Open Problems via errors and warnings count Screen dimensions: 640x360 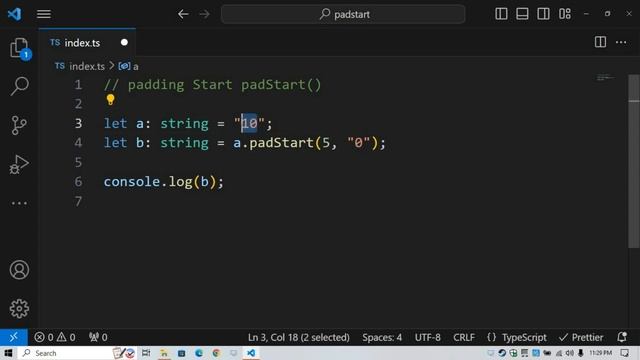(x=55, y=337)
